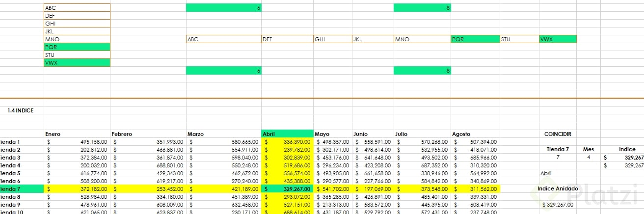The height and width of the screenshot is (214, 644).
Task: Select the Julio column header
Action: (x=422, y=134)
